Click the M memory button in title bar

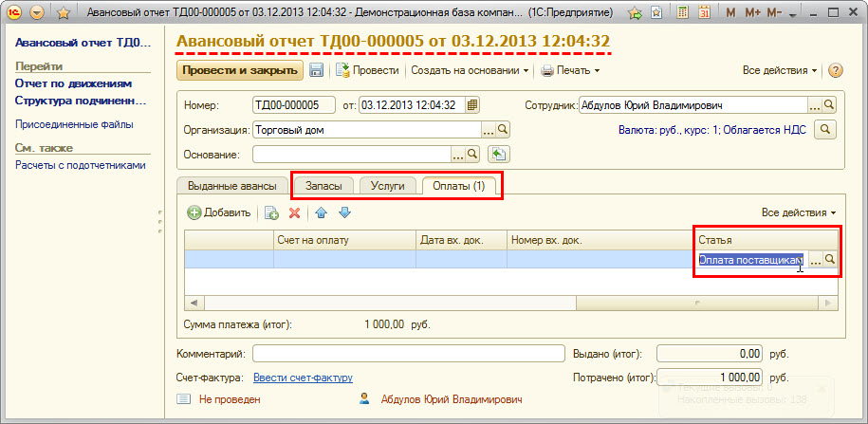[x=730, y=12]
